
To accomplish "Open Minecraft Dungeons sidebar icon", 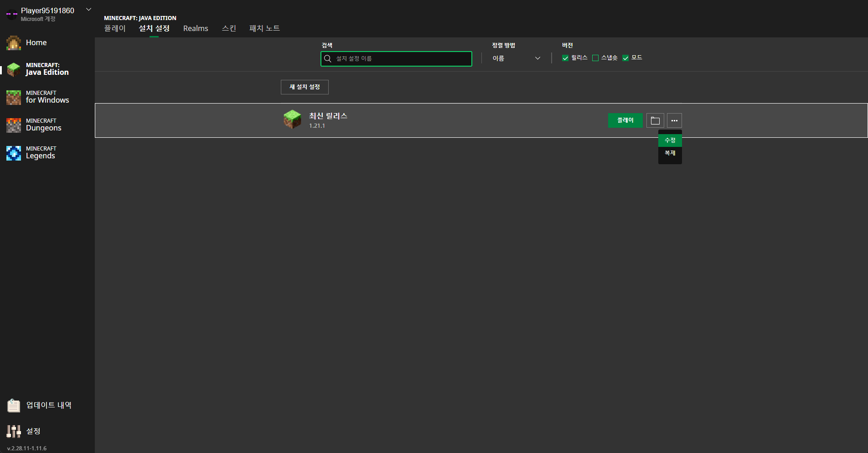I will coord(14,125).
